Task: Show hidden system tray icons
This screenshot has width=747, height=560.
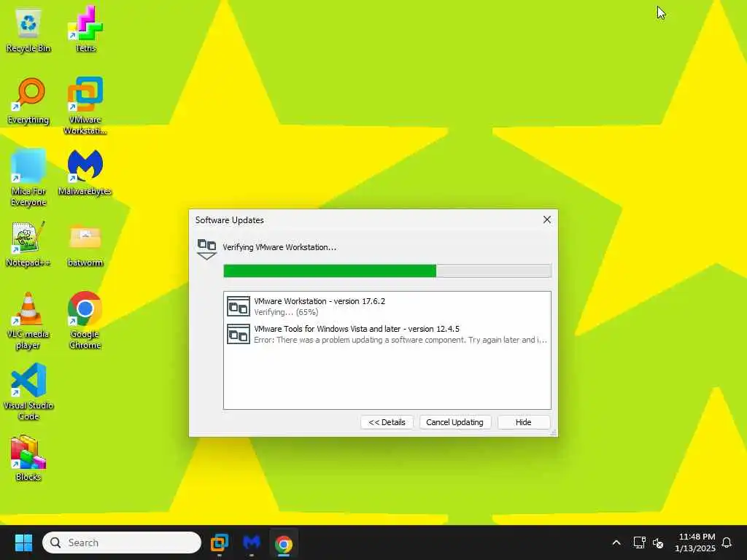Action: (x=616, y=542)
